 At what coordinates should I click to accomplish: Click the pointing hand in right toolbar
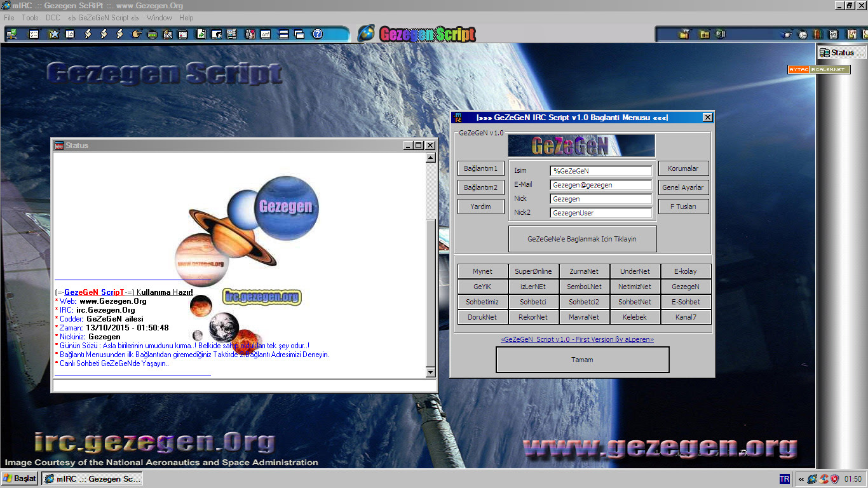(x=787, y=34)
